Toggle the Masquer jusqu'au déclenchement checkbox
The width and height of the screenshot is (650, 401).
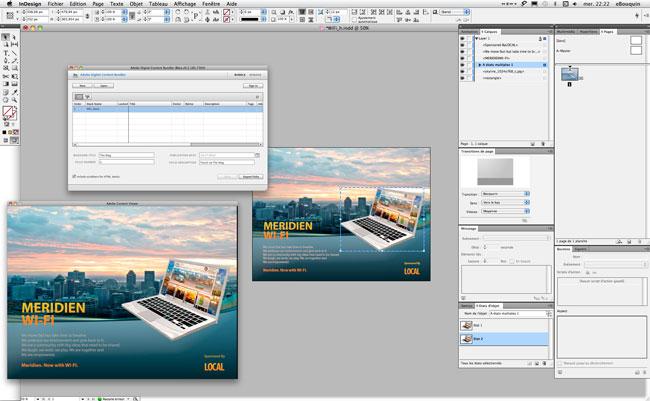560,363
